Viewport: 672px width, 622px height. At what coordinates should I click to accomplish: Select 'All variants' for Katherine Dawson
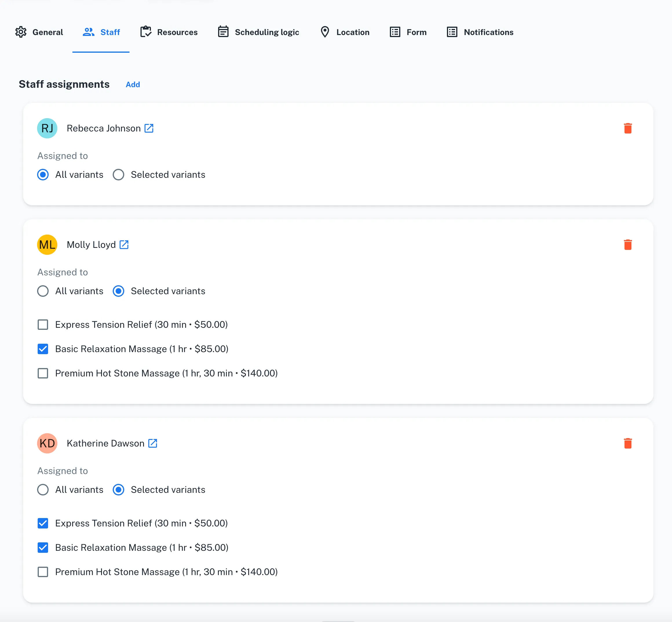[x=43, y=490]
